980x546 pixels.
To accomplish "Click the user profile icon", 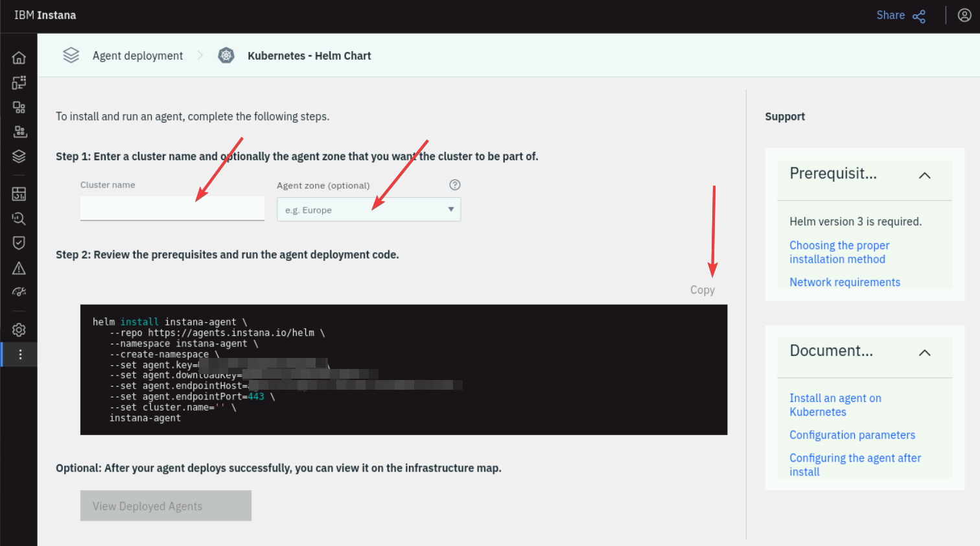I will tap(964, 16).
